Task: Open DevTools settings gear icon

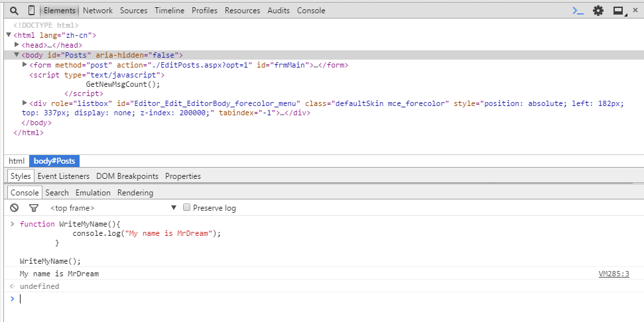Action: click(x=598, y=11)
